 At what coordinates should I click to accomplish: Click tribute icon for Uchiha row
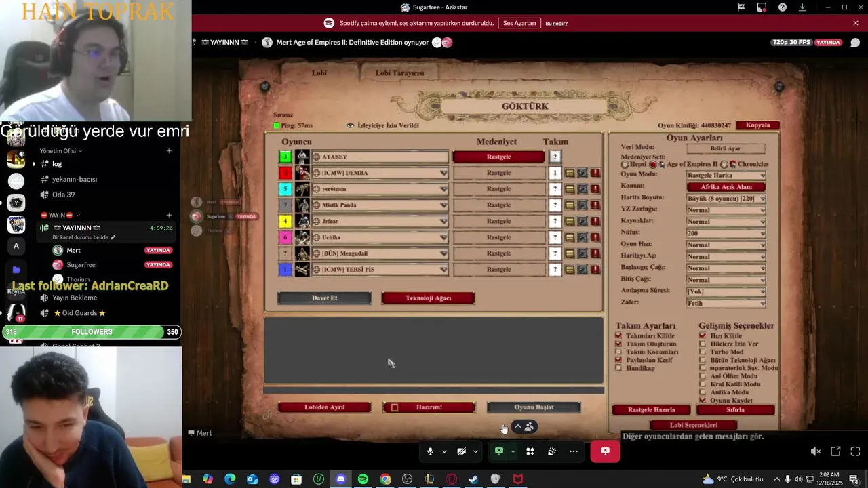(x=570, y=237)
